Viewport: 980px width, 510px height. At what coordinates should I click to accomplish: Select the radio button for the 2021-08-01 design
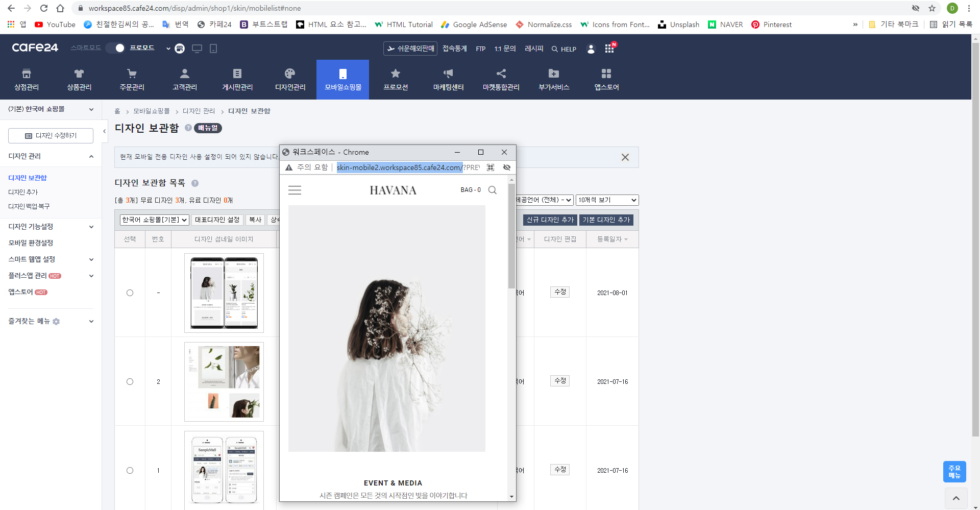(130, 293)
